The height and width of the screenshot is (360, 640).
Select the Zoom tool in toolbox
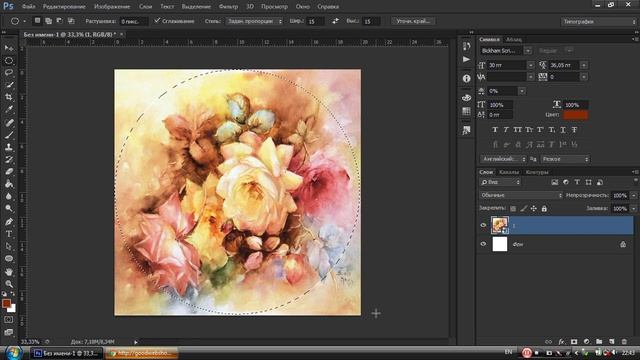(x=9, y=284)
